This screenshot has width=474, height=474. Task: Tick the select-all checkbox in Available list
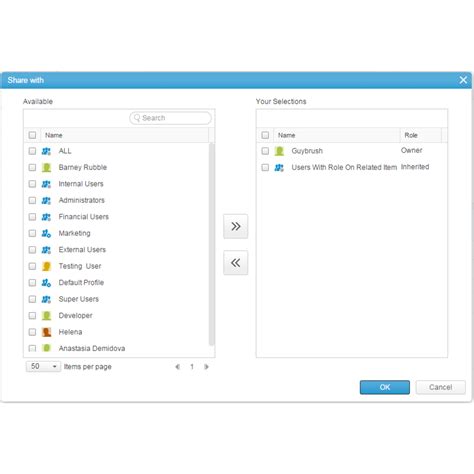point(32,135)
